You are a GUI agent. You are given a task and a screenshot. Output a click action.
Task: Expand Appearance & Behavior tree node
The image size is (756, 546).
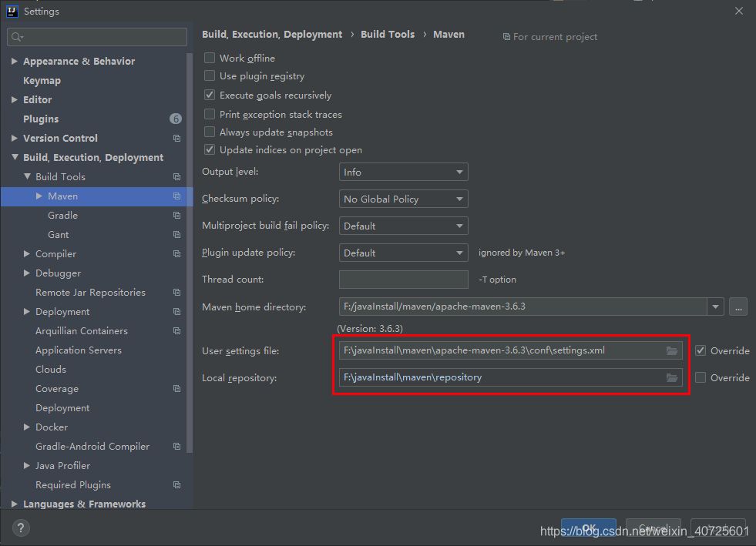pos(15,61)
